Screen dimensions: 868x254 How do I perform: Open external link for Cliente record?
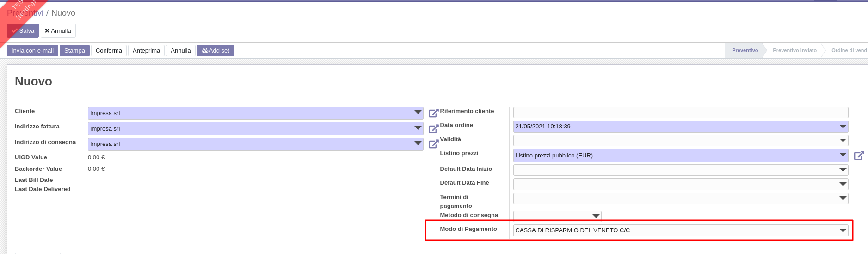point(433,113)
